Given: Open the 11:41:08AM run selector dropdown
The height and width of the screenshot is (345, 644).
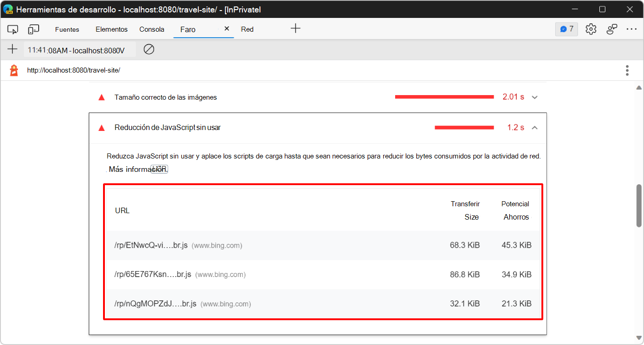Looking at the screenshot, I should 80,49.
